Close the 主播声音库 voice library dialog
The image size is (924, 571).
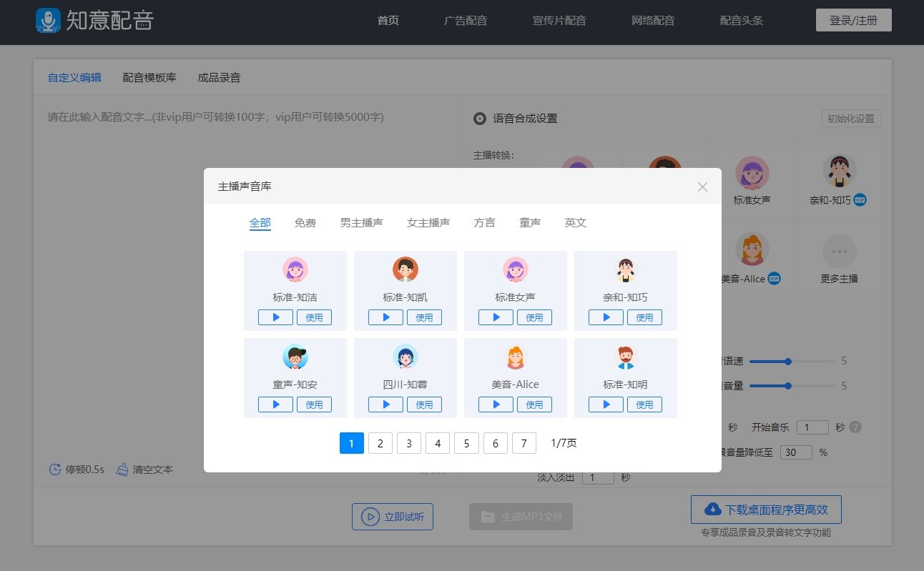702,187
